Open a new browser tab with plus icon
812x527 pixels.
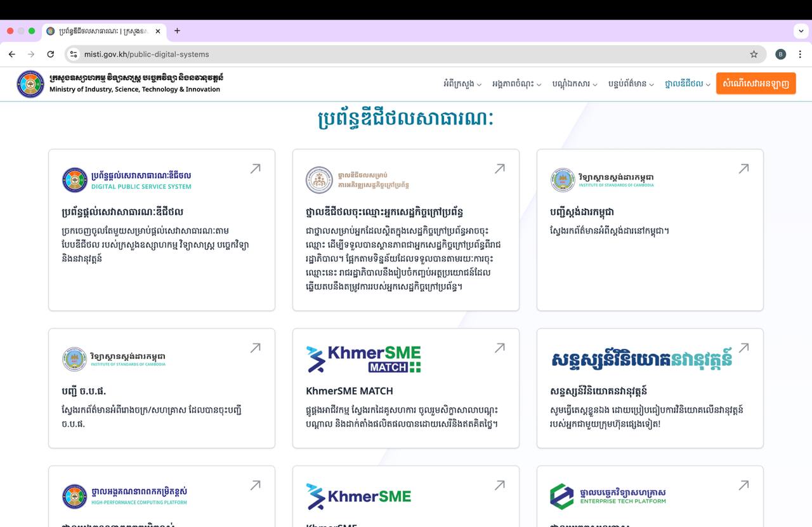coord(177,31)
